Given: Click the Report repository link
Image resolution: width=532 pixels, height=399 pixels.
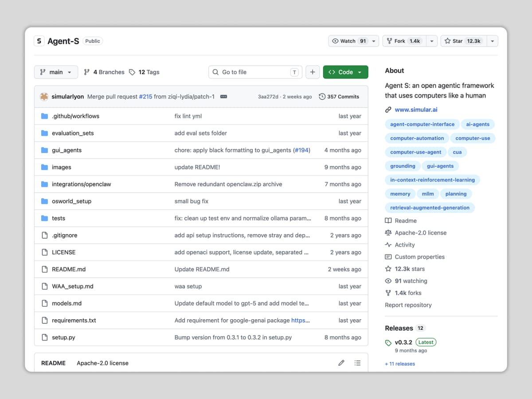Looking at the screenshot, I should click(408, 305).
